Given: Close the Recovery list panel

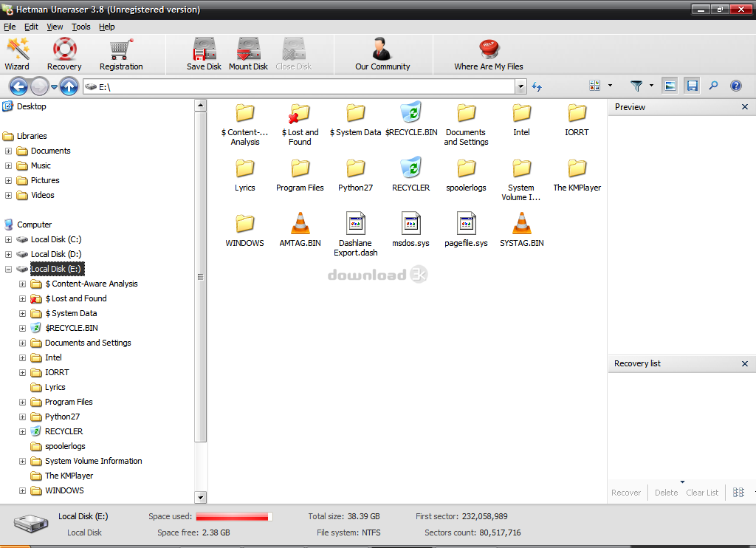Looking at the screenshot, I should (745, 363).
